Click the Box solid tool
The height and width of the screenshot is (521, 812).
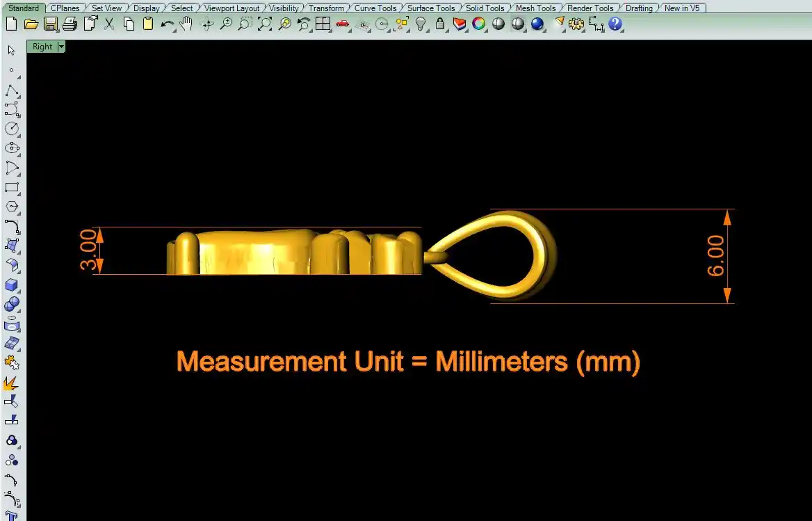[12, 284]
